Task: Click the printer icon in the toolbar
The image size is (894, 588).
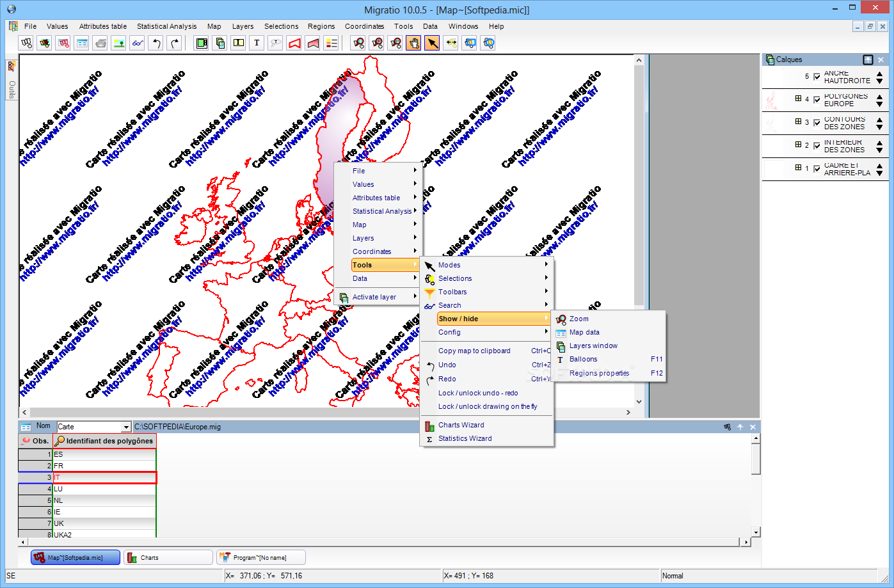Action: [x=100, y=43]
